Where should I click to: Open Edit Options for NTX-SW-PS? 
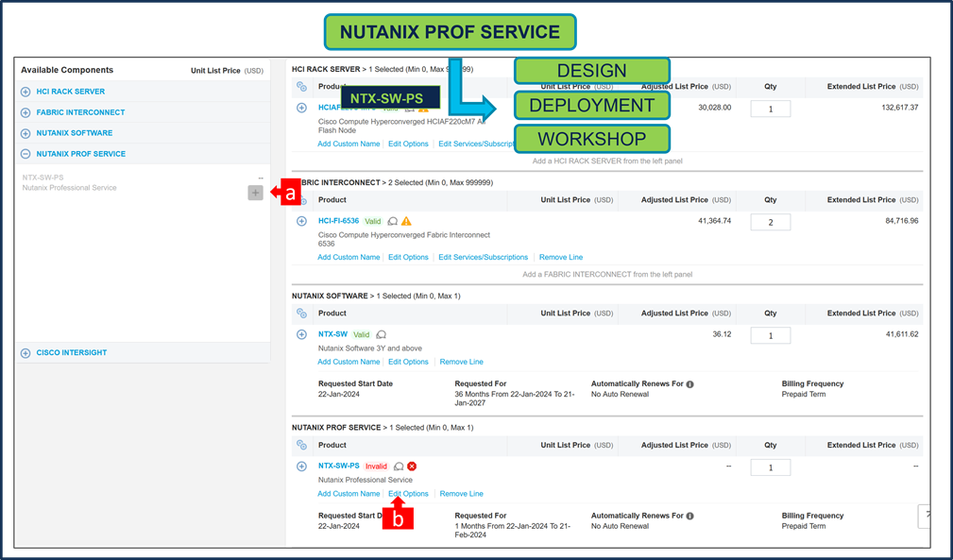pos(408,494)
